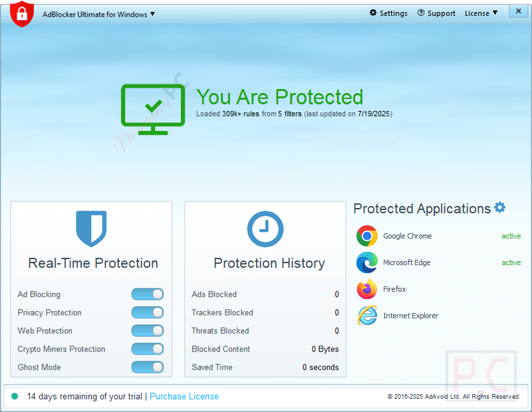Image resolution: width=532 pixels, height=412 pixels.
Task: Click the Real-Time Protection shield icon
Action: pos(91,229)
